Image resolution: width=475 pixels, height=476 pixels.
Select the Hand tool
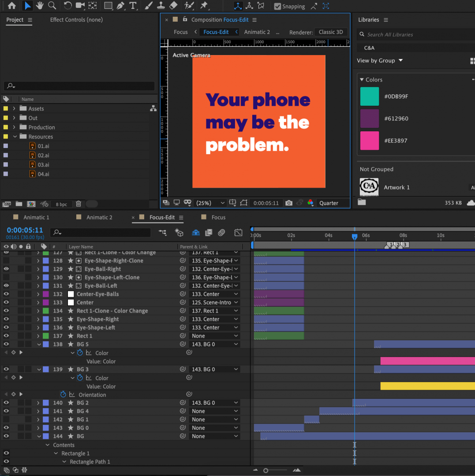(x=40, y=6)
